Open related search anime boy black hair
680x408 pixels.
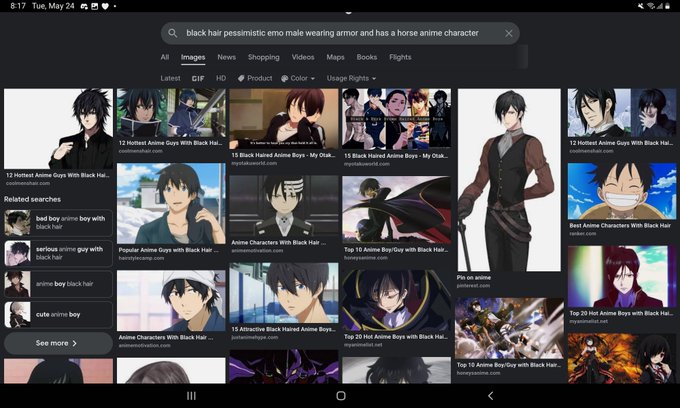[x=59, y=284]
